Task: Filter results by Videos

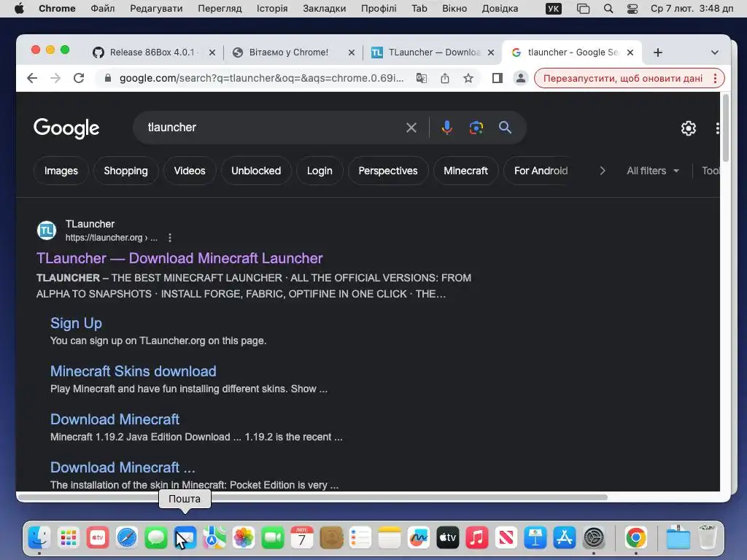Action: (x=190, y=171)
